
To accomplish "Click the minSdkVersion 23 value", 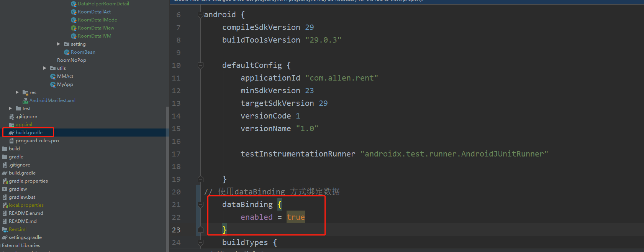I will 310,91.
